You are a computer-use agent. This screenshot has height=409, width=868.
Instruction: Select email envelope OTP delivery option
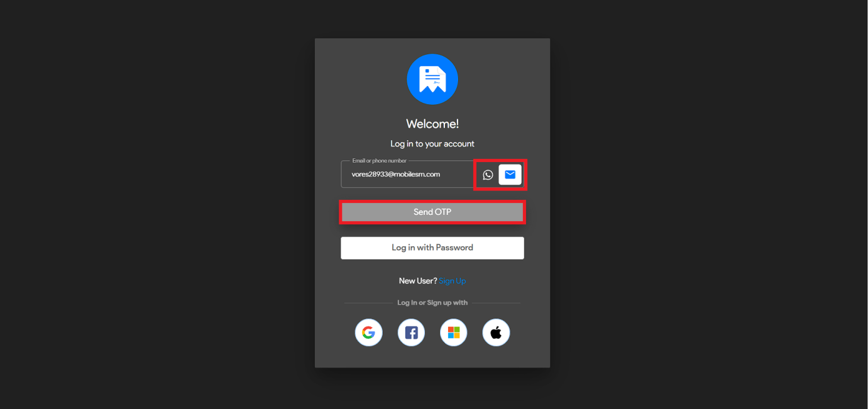pos(510,175)
